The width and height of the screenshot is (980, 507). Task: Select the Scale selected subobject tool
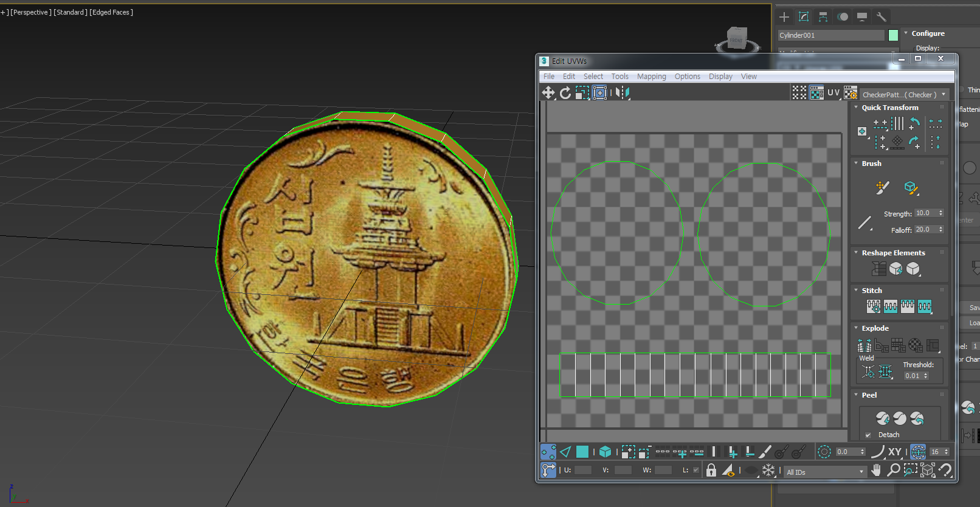pyautogui.click(x=582, y=92)
